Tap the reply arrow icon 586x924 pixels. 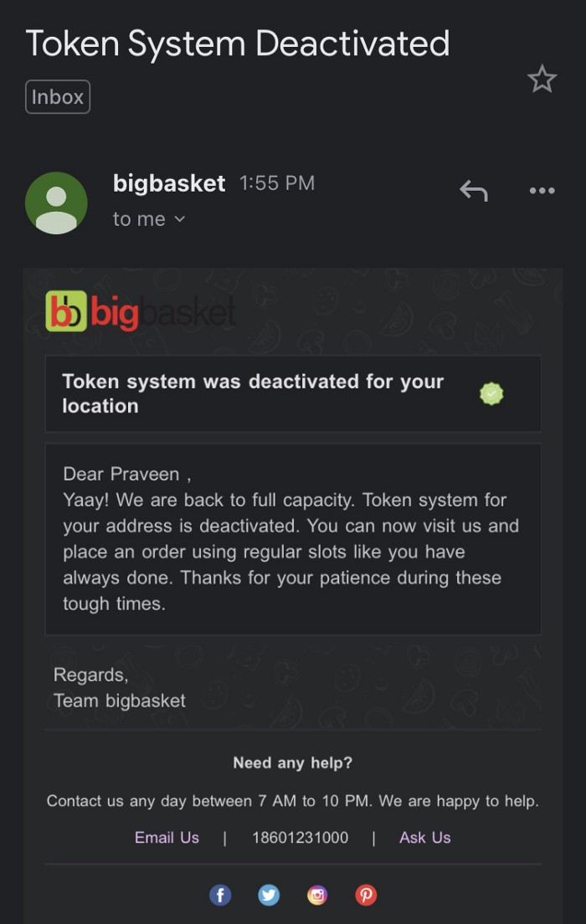(x=473, y=191)
